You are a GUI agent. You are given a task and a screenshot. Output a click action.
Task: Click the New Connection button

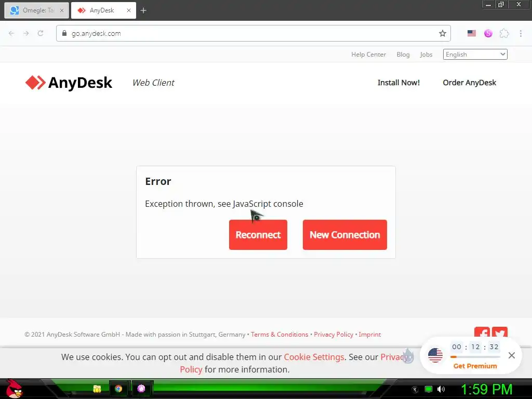(345, 235)
